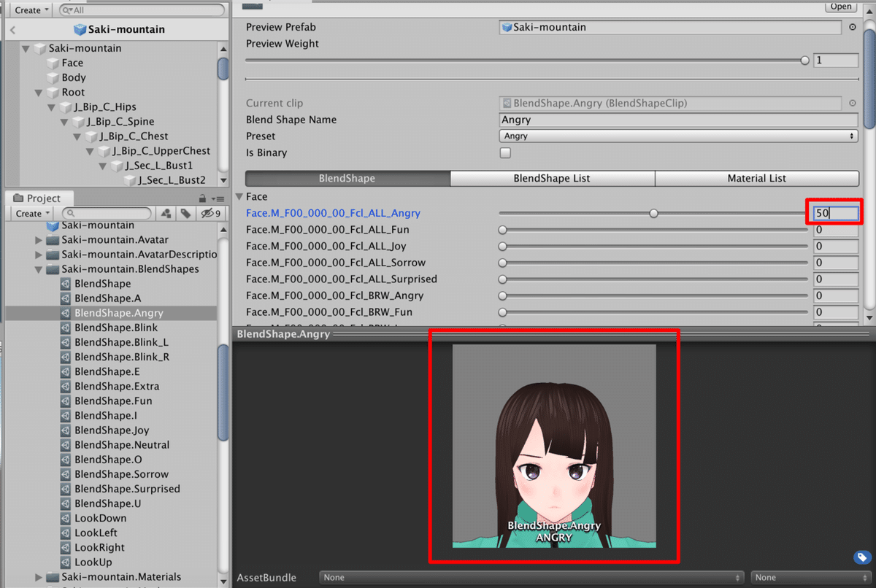Open the Hierarchy Create dropdown
This screenshot has width=876, height=588.
tap(32, 10)
